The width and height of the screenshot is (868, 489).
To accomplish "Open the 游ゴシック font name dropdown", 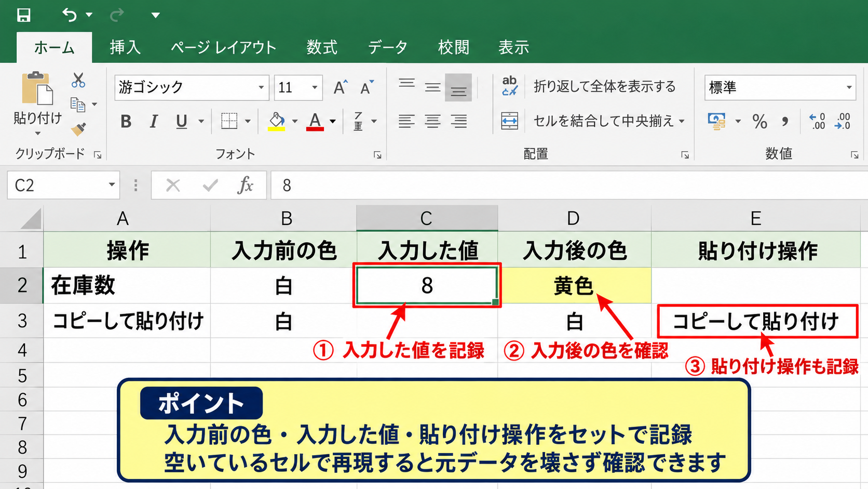I will pyautogui.click(x=261, y=87).
